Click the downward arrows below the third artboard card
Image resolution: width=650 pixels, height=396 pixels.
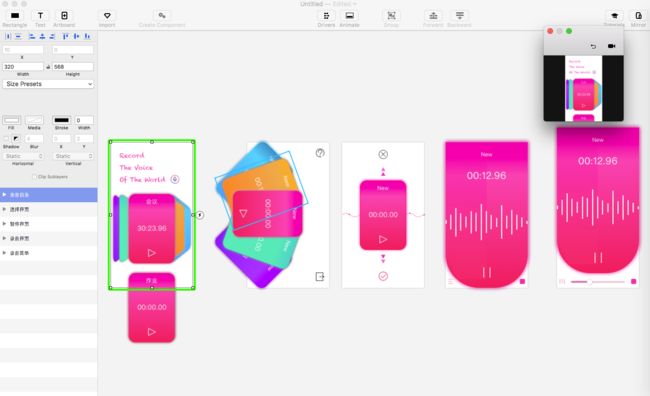point(383,259)
